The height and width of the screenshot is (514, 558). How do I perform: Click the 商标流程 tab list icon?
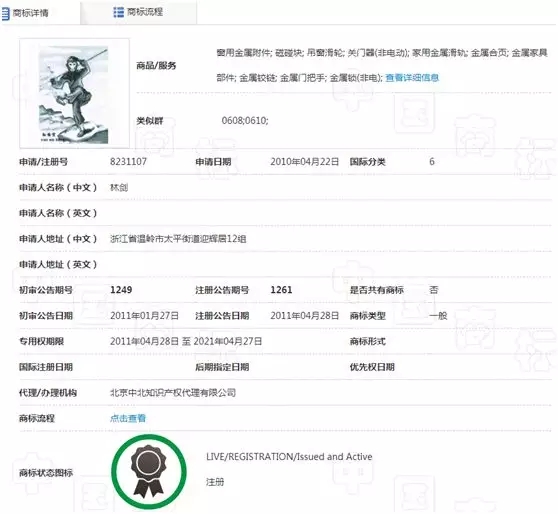[x=119, y=12]
